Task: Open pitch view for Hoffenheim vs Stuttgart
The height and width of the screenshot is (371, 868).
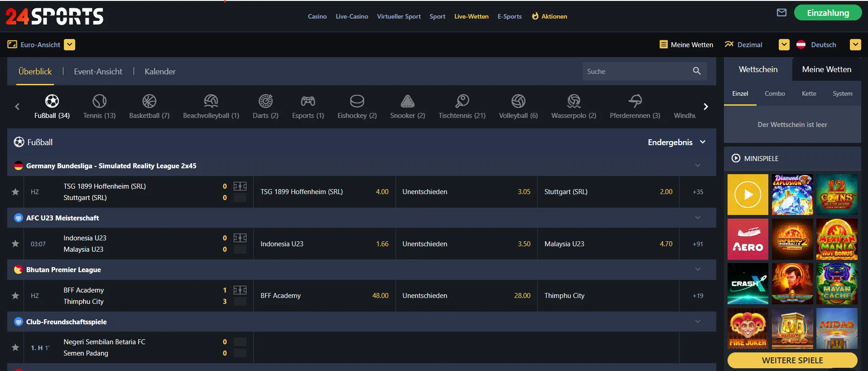Action: point(240,186)
